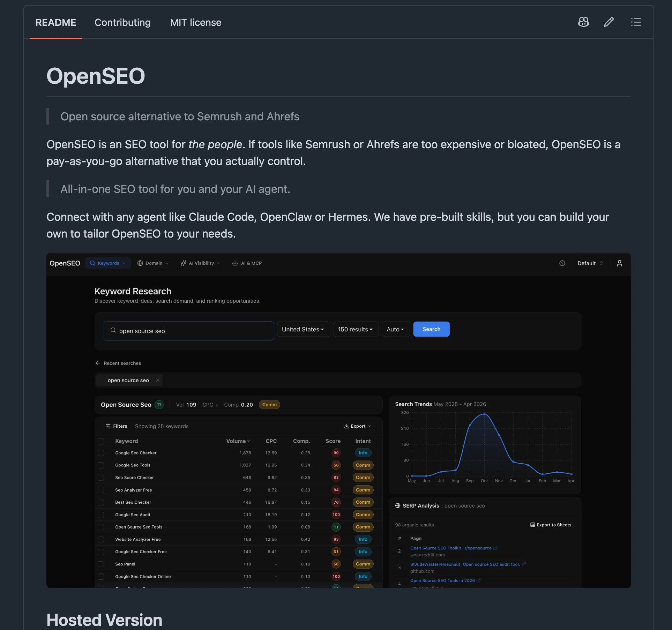Check the Best Seo Checker row checkbox
672x630 pixels.
(x=101, y=503)
